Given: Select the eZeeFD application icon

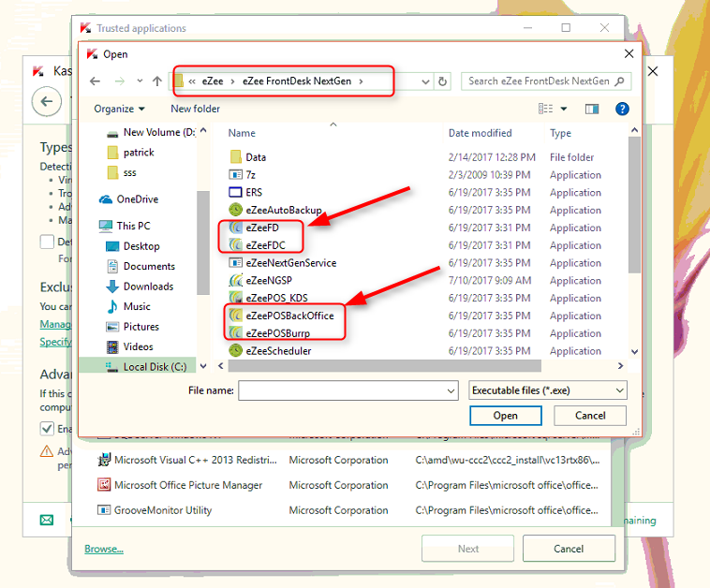Looking at the screenshot, I should click(x=235, y=228).
